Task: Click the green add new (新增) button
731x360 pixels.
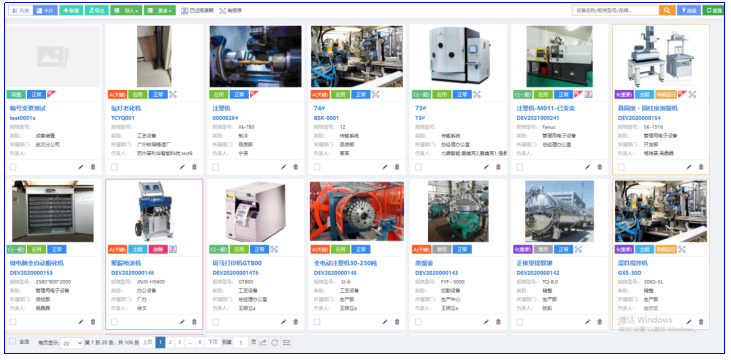Action: coord(71,10)
